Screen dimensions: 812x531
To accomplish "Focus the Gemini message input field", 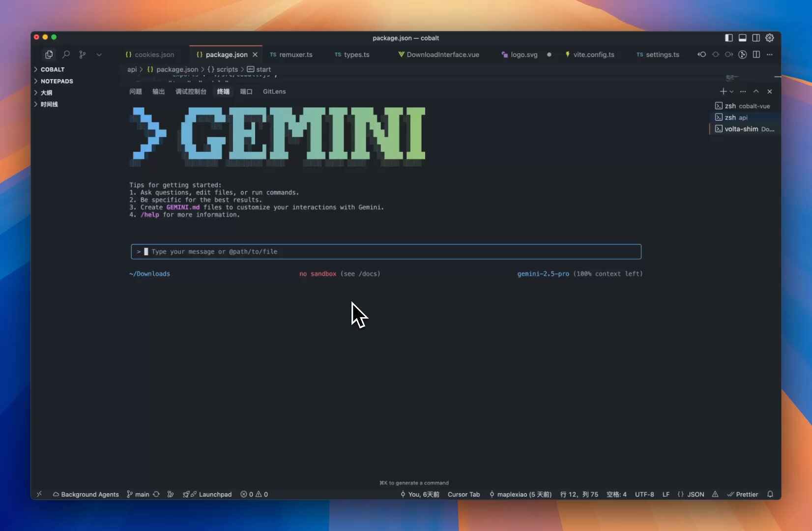I will tap(386, 252).
